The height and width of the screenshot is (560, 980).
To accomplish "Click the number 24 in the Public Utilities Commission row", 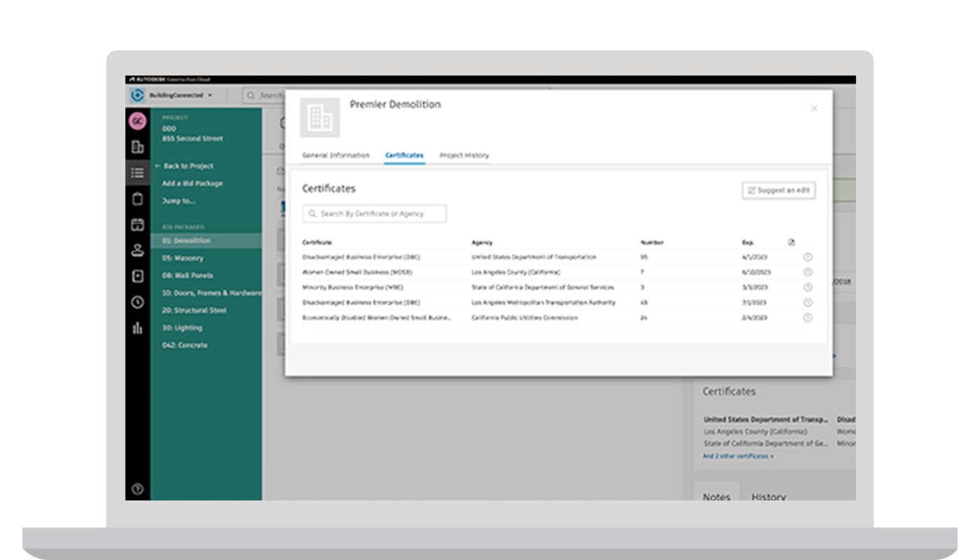I will pyautogui.click(x=644, y=318).
